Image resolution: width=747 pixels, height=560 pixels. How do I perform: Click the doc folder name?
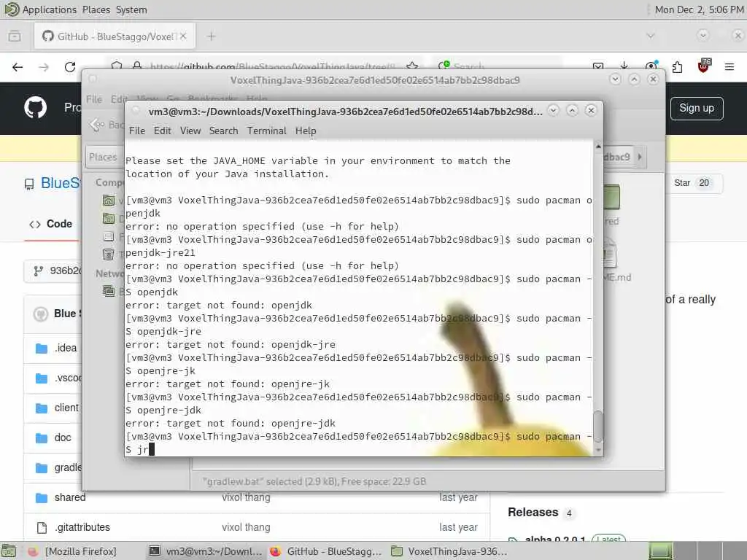(x=63, y=437)
